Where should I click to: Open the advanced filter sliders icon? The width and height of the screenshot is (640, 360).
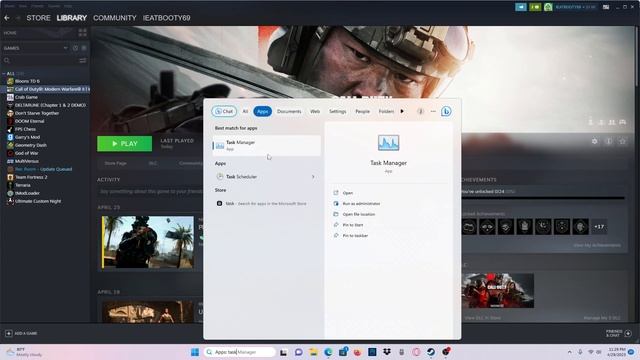click(x=83, y=60)
